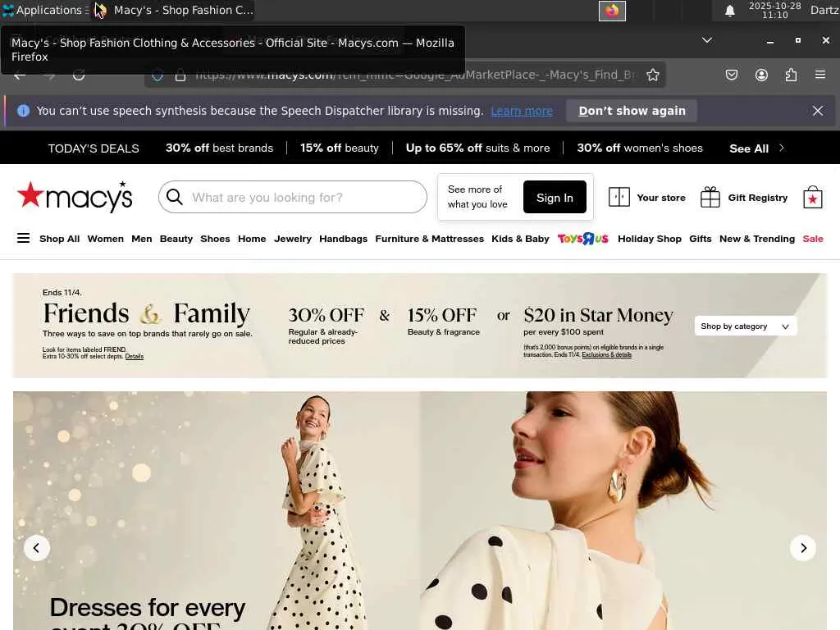Follow the Learn more link
The width and height of the screenshot is (840, 630).
(521, 111)
